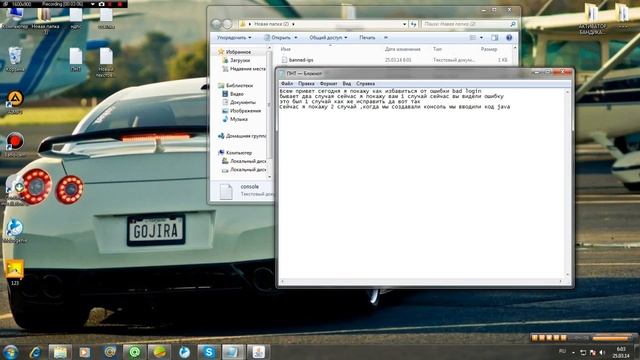
Task: Open the Корзина recycle bin desktop icon
Action: pos(15,59)
